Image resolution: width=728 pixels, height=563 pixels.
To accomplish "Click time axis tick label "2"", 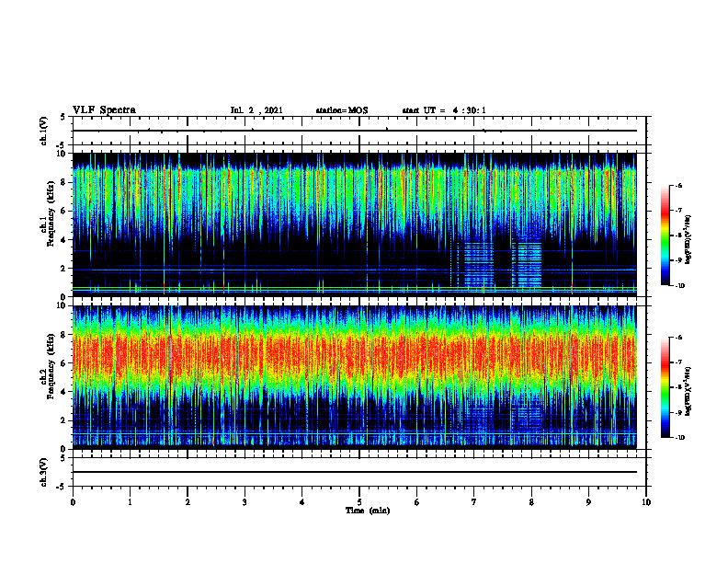I will tap(188, 502).
